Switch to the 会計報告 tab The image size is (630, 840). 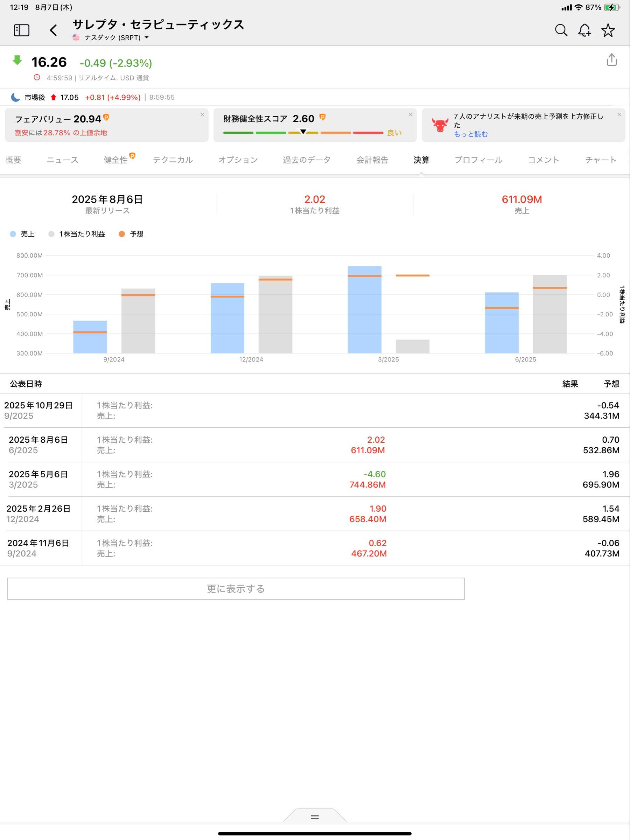point(372,160)
